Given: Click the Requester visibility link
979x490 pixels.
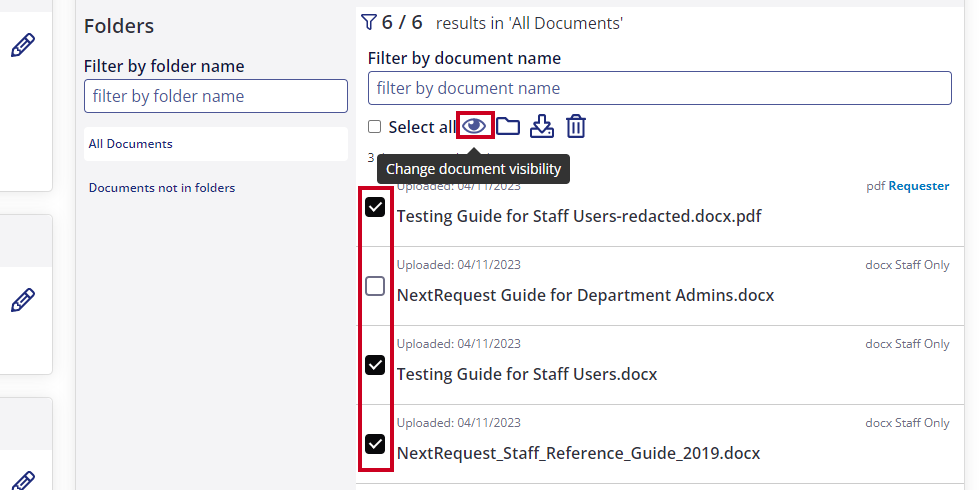Looking at the screenshot, I should [x=918, y=186].
